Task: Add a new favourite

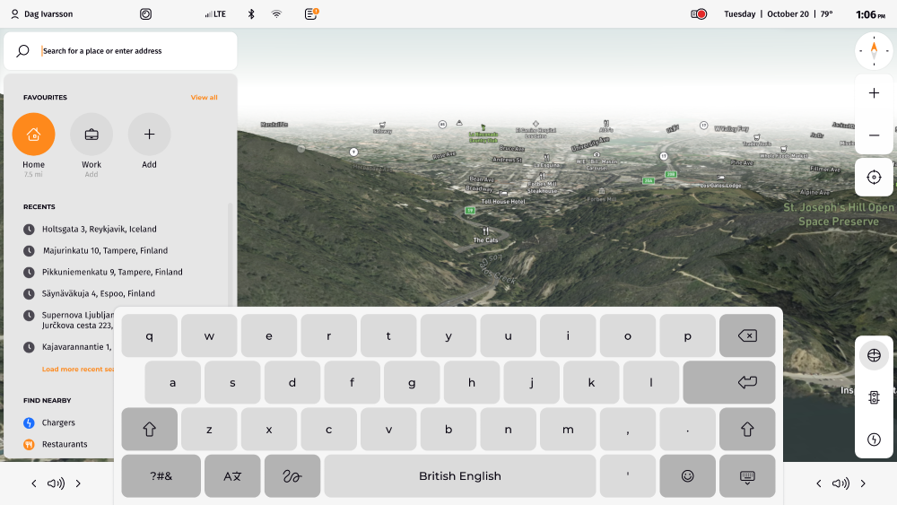Action: pyautogui.click(x=149, y=134)
